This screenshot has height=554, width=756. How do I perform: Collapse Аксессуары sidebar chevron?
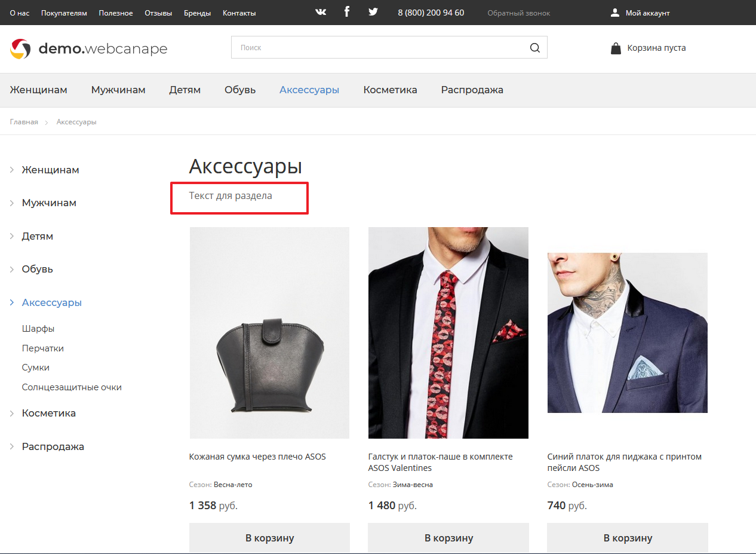[12, 303]
